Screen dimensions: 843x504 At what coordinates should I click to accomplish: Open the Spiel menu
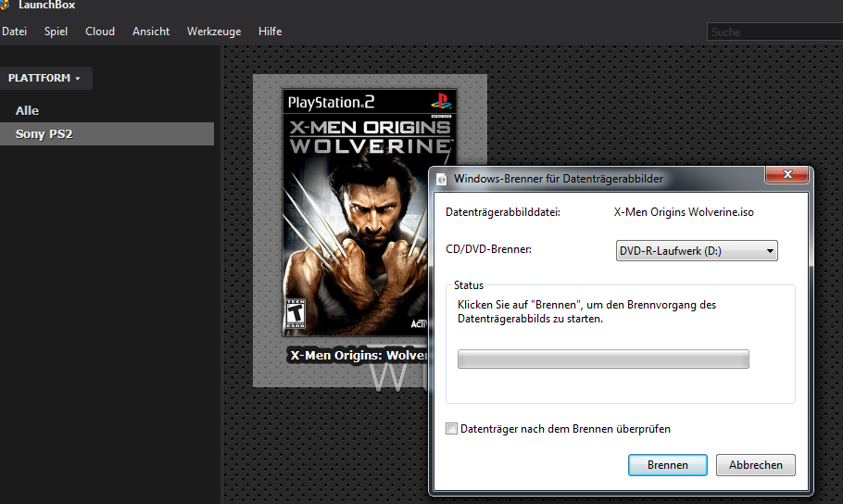pos(56,31)
